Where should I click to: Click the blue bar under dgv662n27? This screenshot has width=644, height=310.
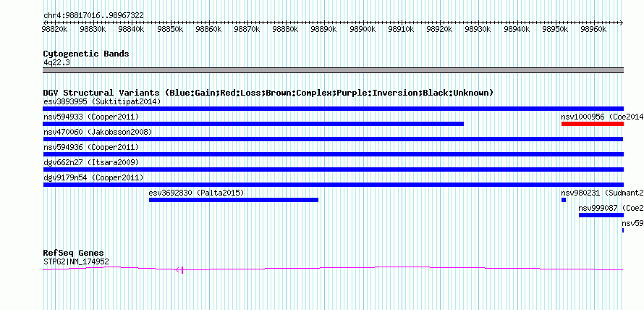333,169
